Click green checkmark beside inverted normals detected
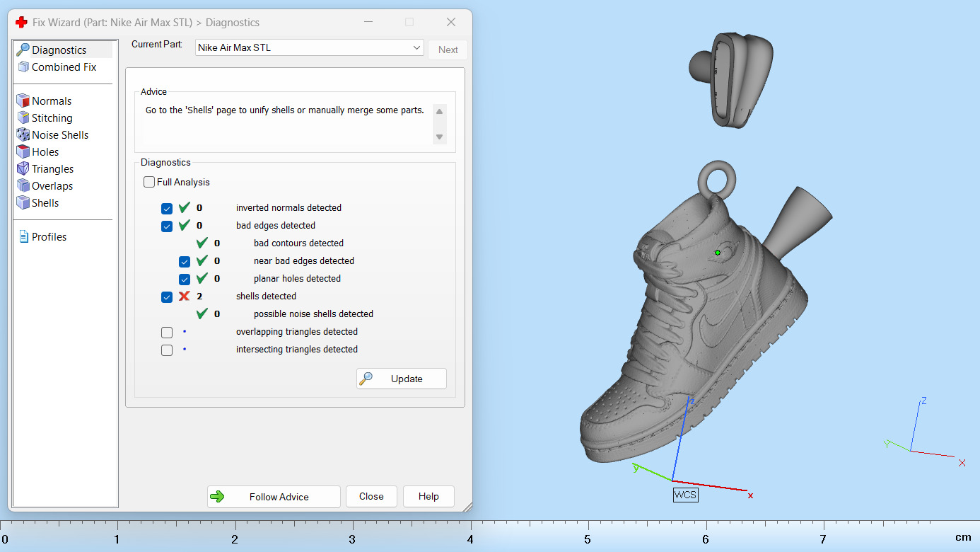 pyautogui.click(x=185, y=207)
